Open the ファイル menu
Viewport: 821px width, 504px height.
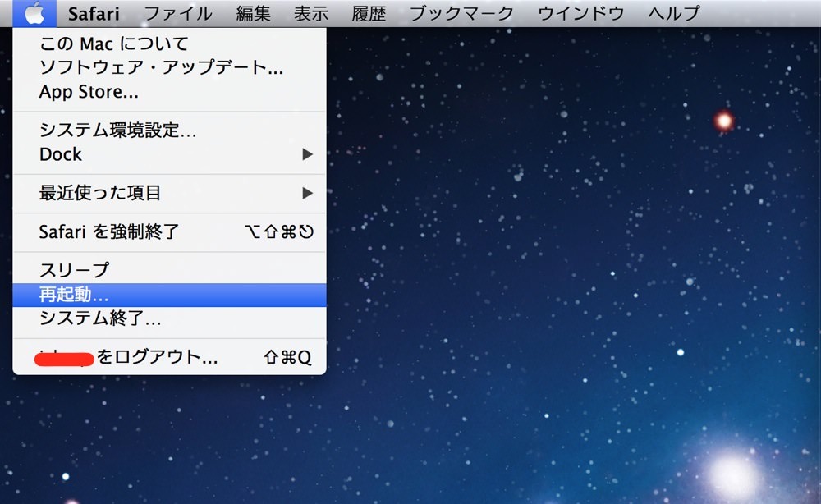178,14
